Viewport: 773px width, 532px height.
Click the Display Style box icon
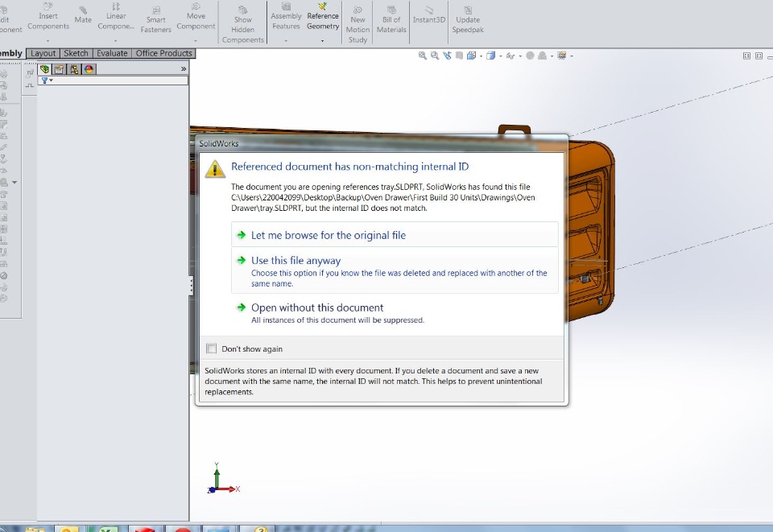[x=490, y=56]
